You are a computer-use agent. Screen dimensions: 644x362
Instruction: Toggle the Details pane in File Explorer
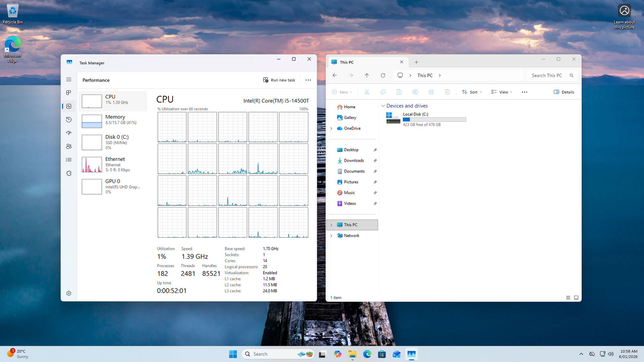click(564, 92)
